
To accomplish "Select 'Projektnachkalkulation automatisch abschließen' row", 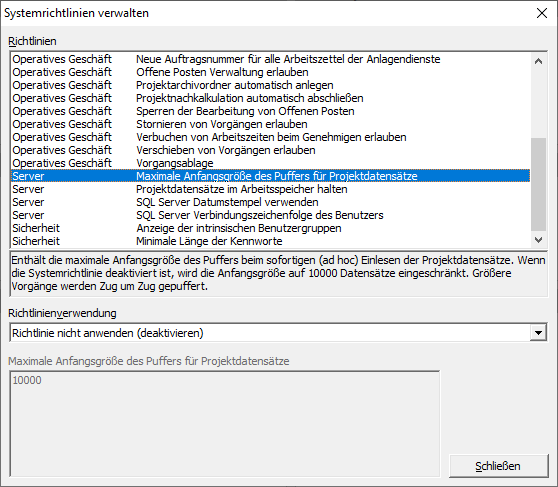I will point(270,98).
